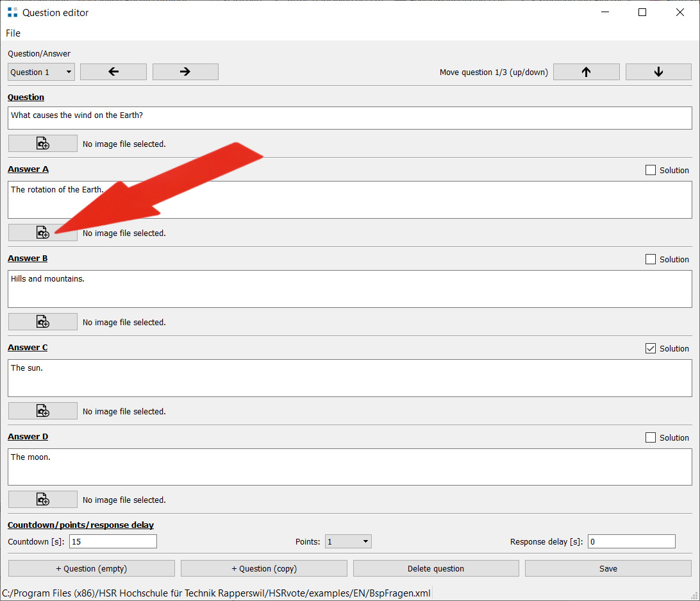
Task: Open the File menu
Action: 13,33
